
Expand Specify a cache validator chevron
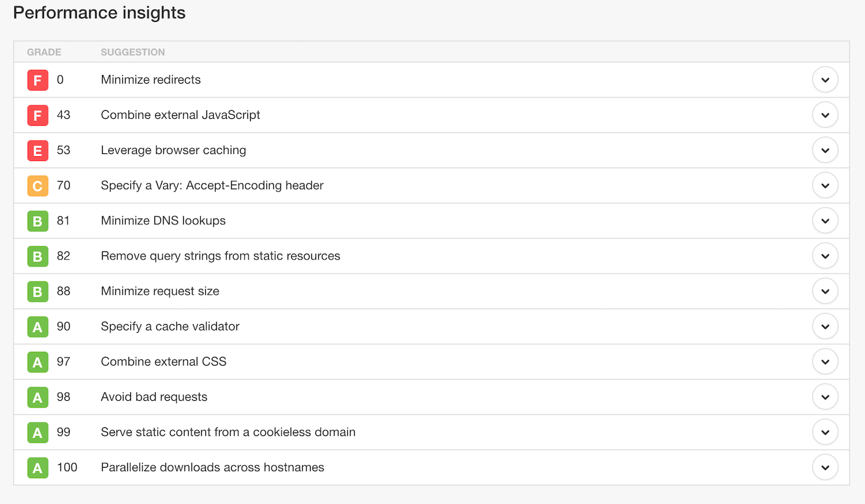pos(825,326)
